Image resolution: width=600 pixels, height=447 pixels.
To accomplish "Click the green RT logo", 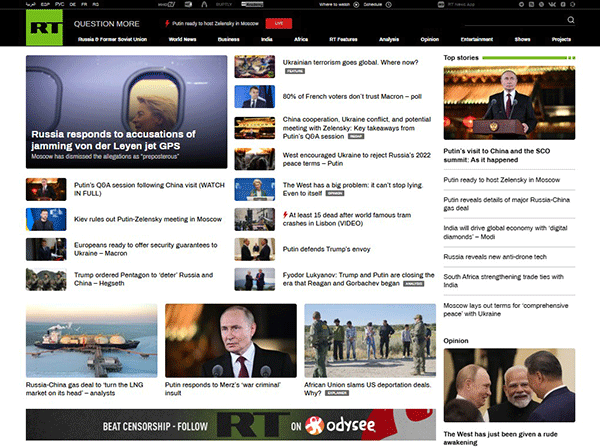I will (44, 28).
